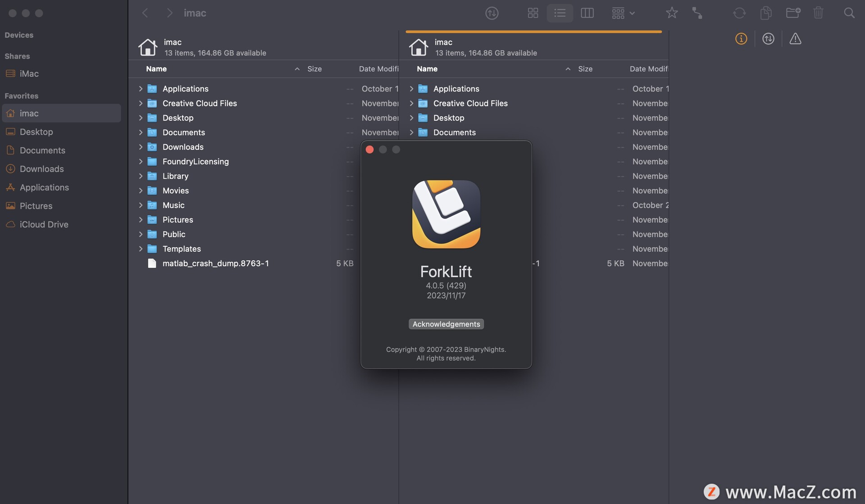Sort right pane by Size column
This screenshot has width=865, height=504.
pyautogui.click(x=585, y=69)
